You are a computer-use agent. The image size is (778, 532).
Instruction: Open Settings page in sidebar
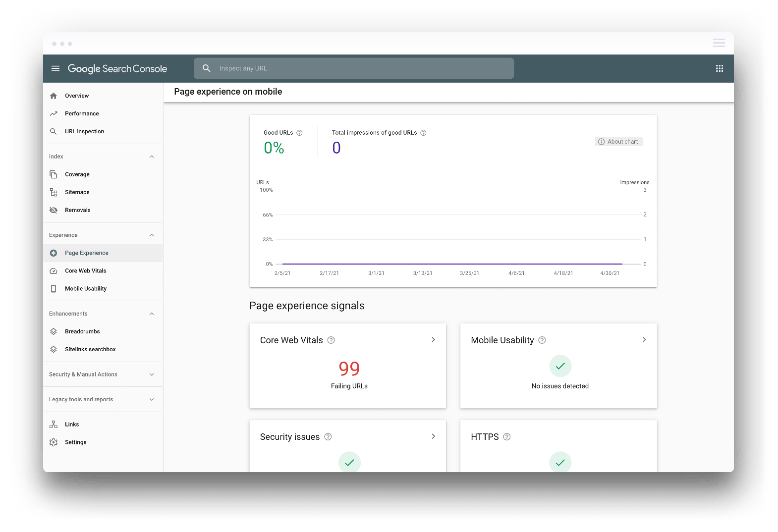point(103,442)
